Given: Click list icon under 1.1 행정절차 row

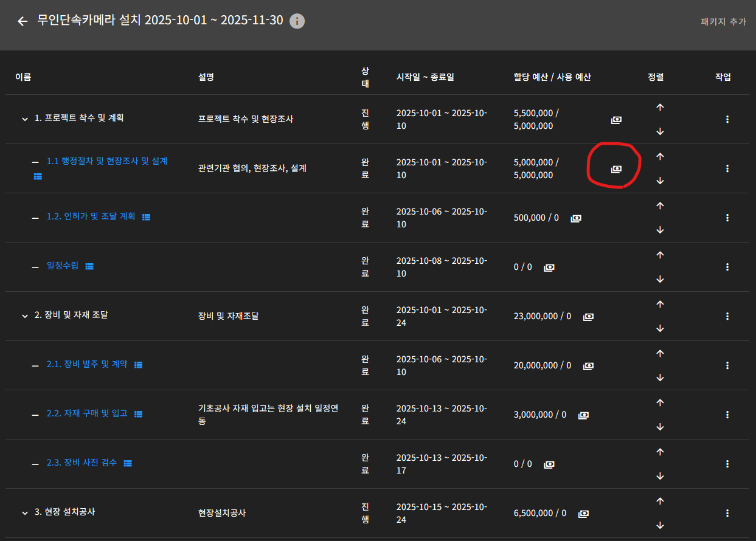Looking at the screenshot, I should click(x=38, y=176).
